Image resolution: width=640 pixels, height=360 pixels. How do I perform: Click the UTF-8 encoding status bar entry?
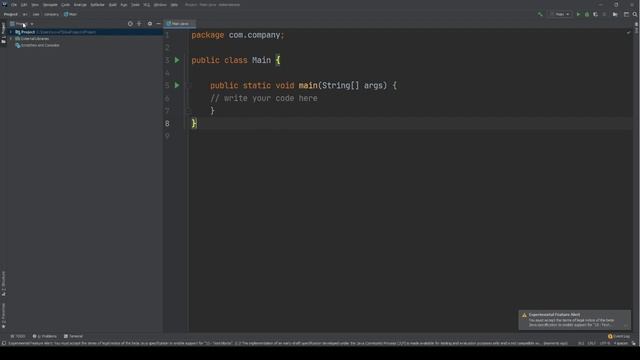[605, 343]
